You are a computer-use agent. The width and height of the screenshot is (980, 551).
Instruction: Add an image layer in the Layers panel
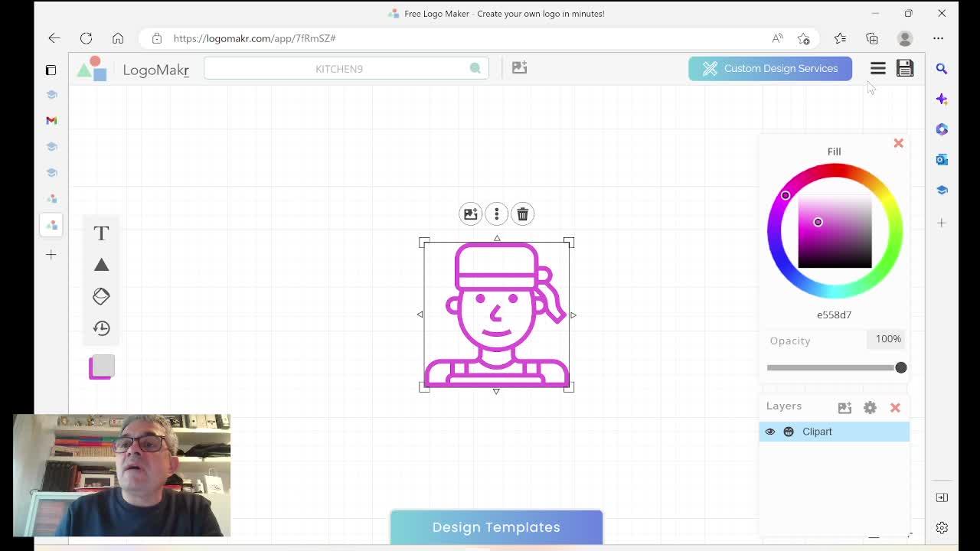tap(844, 408)
